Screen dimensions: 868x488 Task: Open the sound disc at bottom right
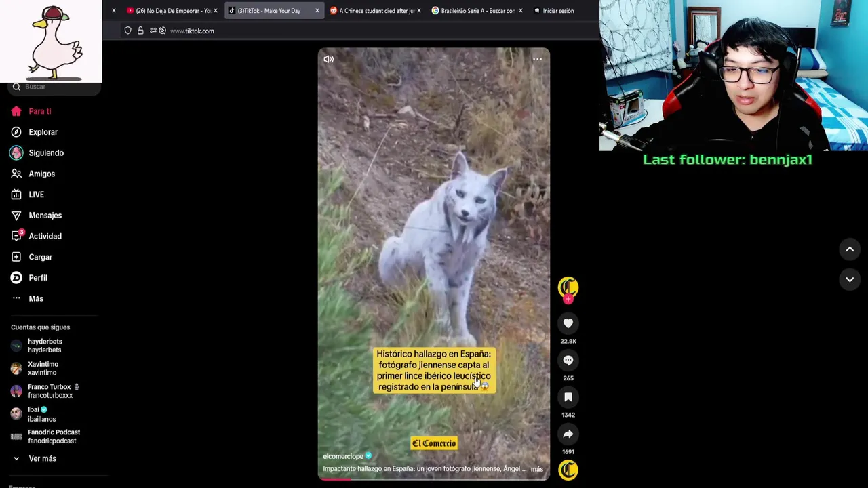click(568, 469)
